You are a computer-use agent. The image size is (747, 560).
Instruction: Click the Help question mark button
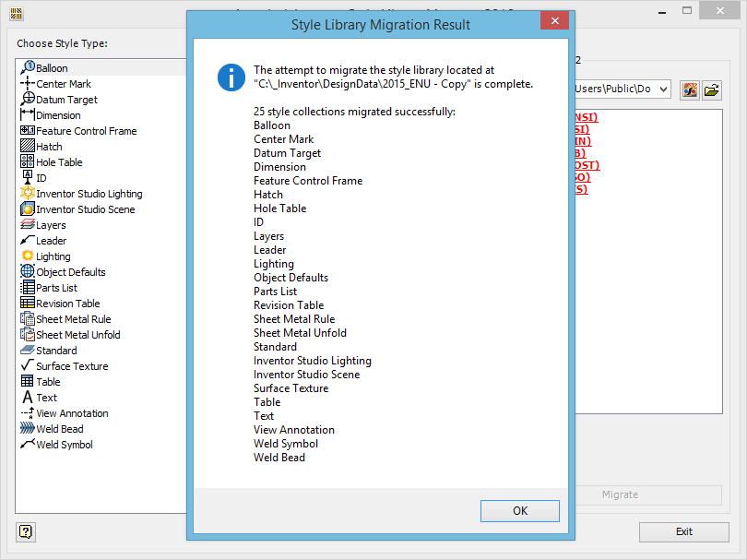click(25, 532)
